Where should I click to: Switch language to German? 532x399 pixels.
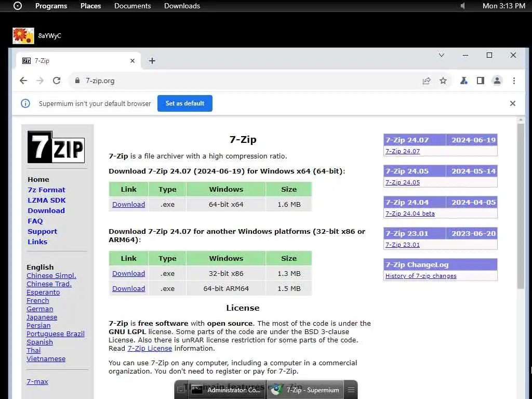(x=39, y=309)
